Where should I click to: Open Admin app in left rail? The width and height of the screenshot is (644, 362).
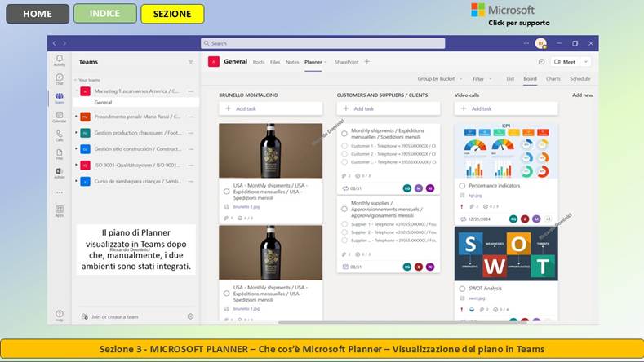[60, 173]
